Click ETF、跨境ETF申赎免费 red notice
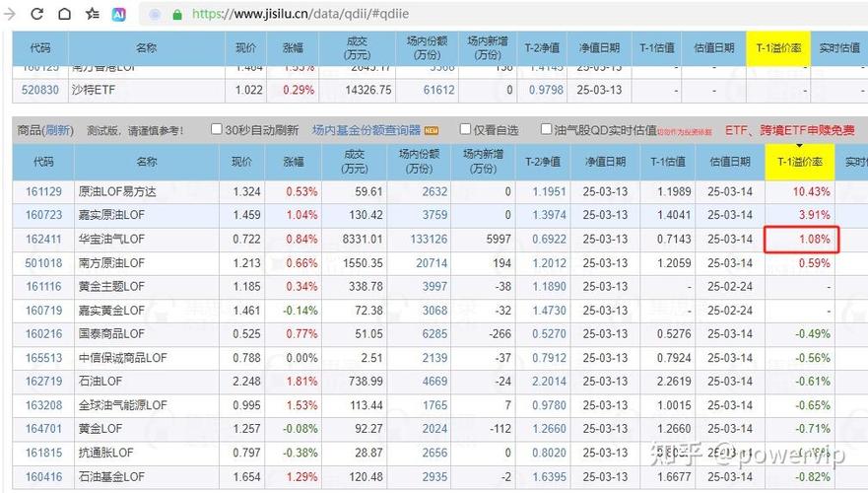This screenshot has width=868, height=493. click(x=790, y=130)
